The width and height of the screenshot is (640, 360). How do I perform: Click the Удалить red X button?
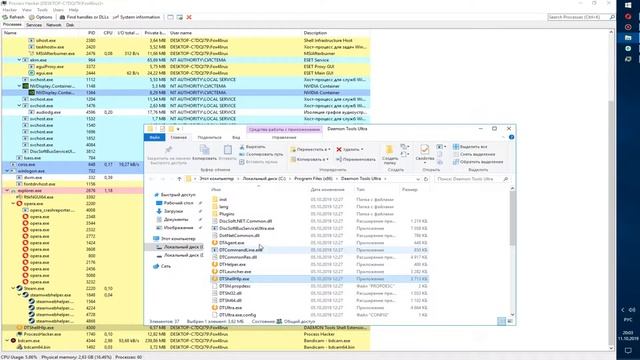[350, 149]
